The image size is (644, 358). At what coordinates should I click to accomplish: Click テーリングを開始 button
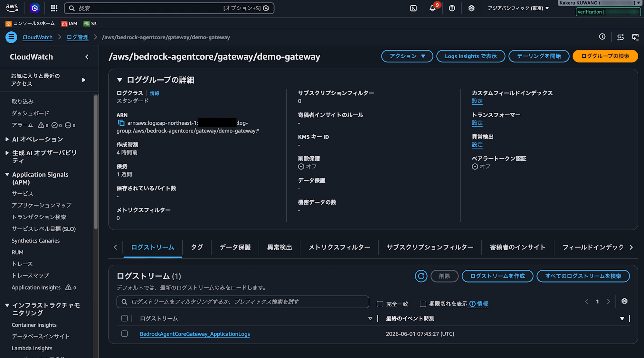[x=539, y=56]
